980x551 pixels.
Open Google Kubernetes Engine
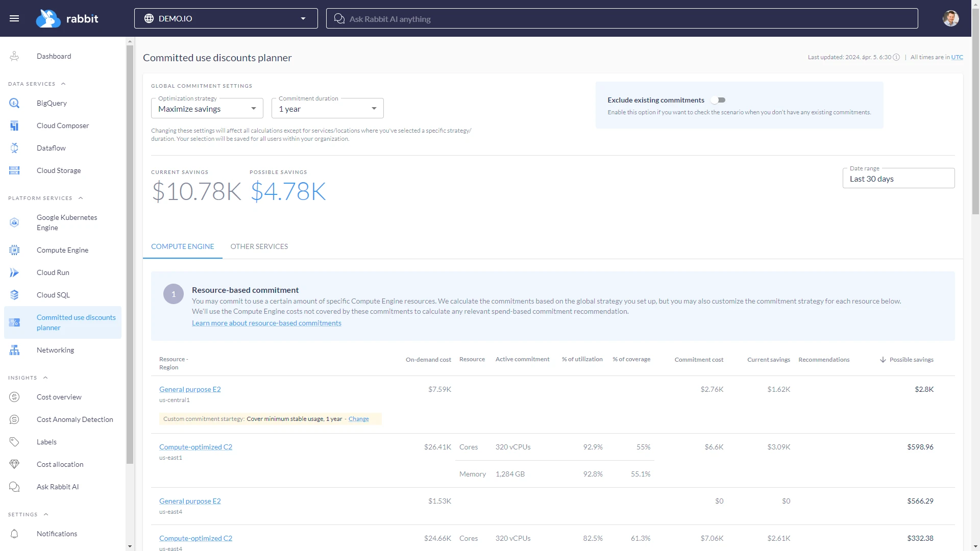click(66, 222)
